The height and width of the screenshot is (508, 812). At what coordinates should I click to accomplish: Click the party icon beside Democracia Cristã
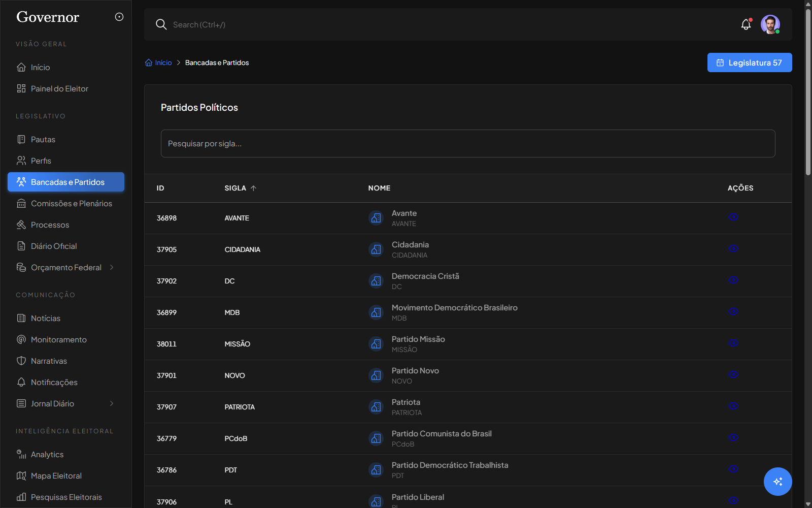point(376,281)
